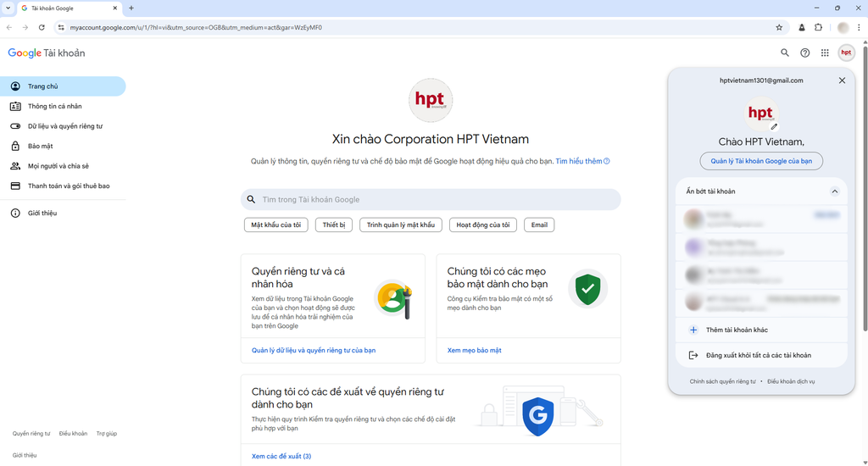Bookmark this page with the star icon
This screenshot has width=868, height=466.
tap(779, 27)
